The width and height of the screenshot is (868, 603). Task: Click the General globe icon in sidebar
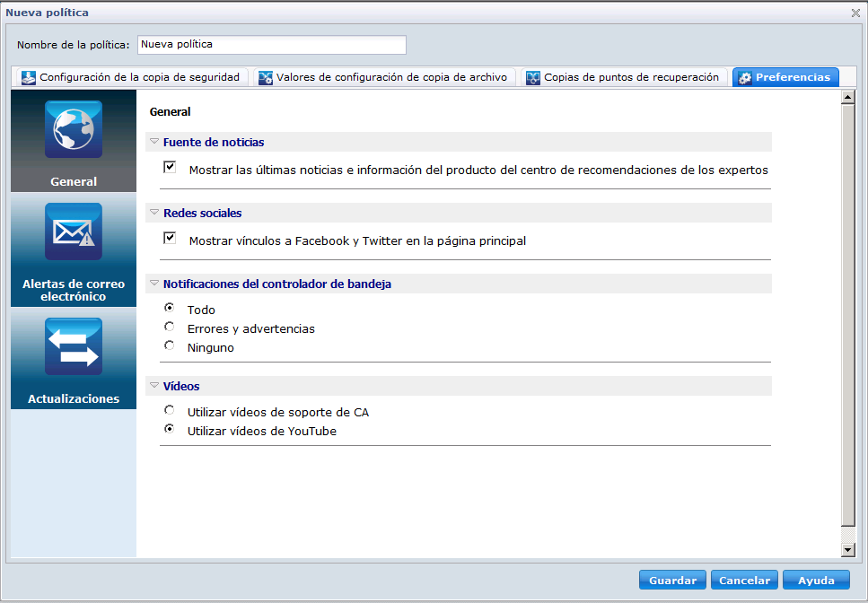[x=74, y=129]
